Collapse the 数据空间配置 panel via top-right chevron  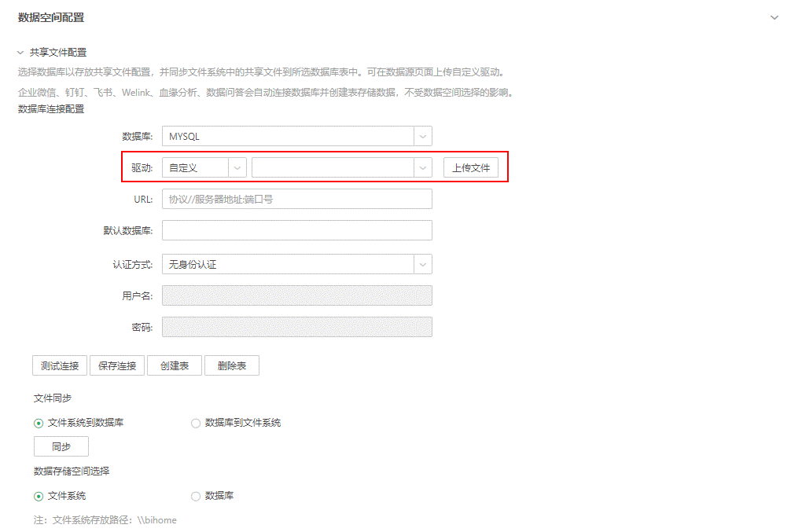coord(774,17)
